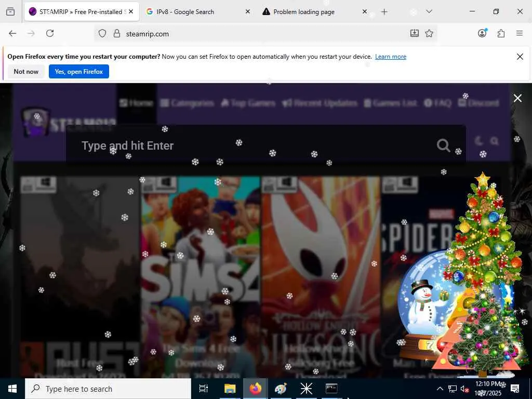This screenshot has height=399, width=532.
Task: Open Firefox View in the tab bar
Action: click(x=10, y=11)
